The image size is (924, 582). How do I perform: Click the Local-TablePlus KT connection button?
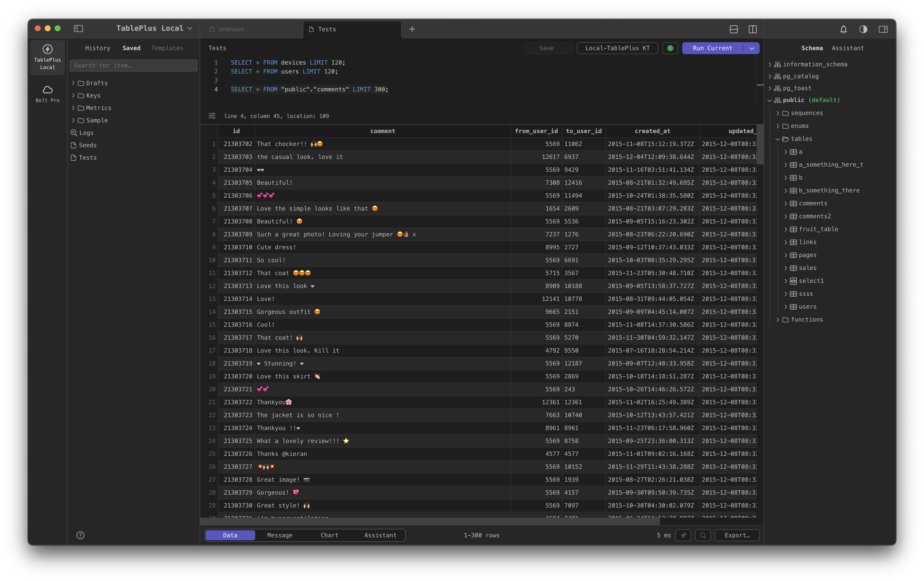pyautogui.click(x=617, y=48)
